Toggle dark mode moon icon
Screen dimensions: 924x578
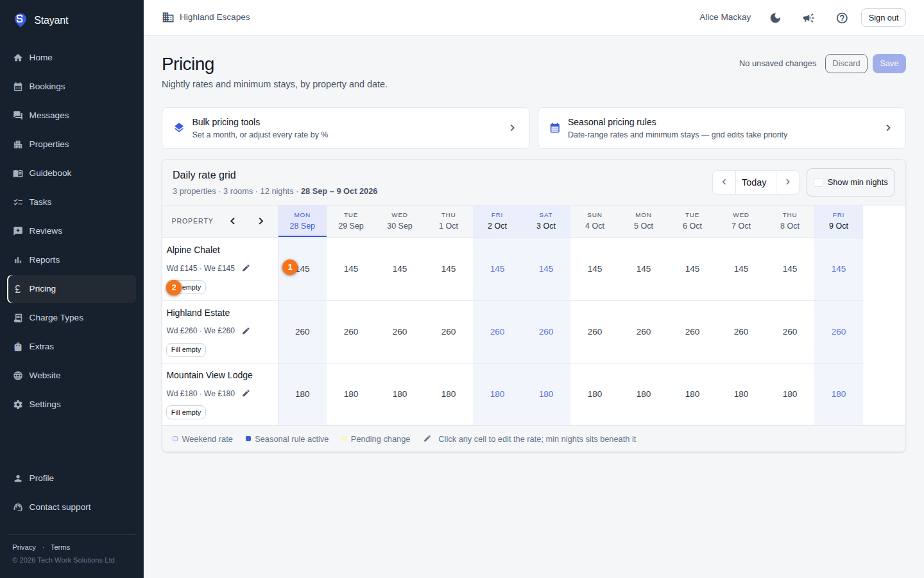pyautogui.click(x=775, y=18)
